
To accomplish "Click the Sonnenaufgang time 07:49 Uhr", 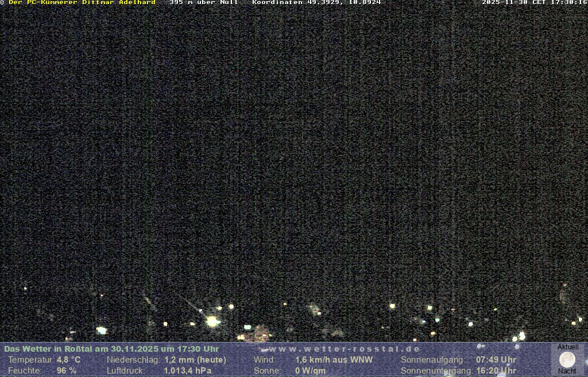I will pos(496,360).
